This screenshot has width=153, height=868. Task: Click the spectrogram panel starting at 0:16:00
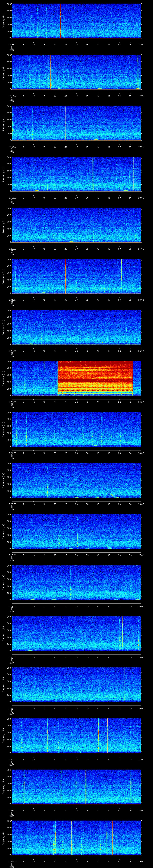[x=76, y=21]
